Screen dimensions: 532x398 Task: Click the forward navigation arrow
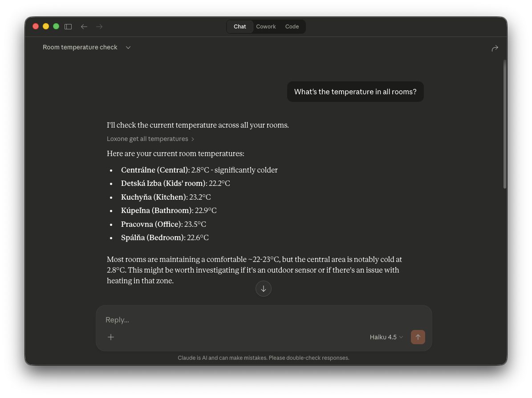click(99, 27)
